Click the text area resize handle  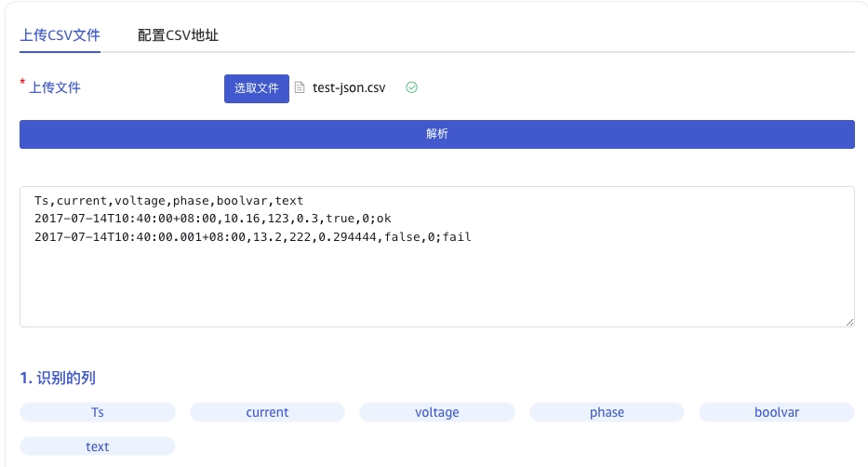849,322
